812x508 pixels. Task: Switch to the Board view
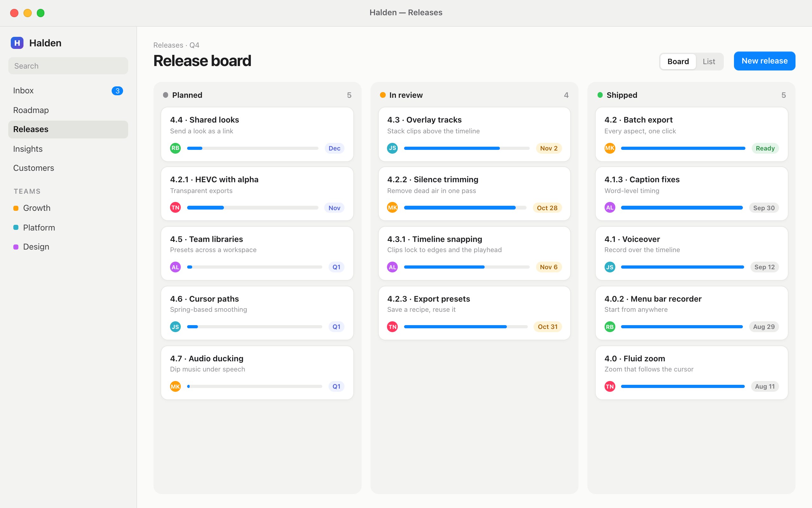678,62
